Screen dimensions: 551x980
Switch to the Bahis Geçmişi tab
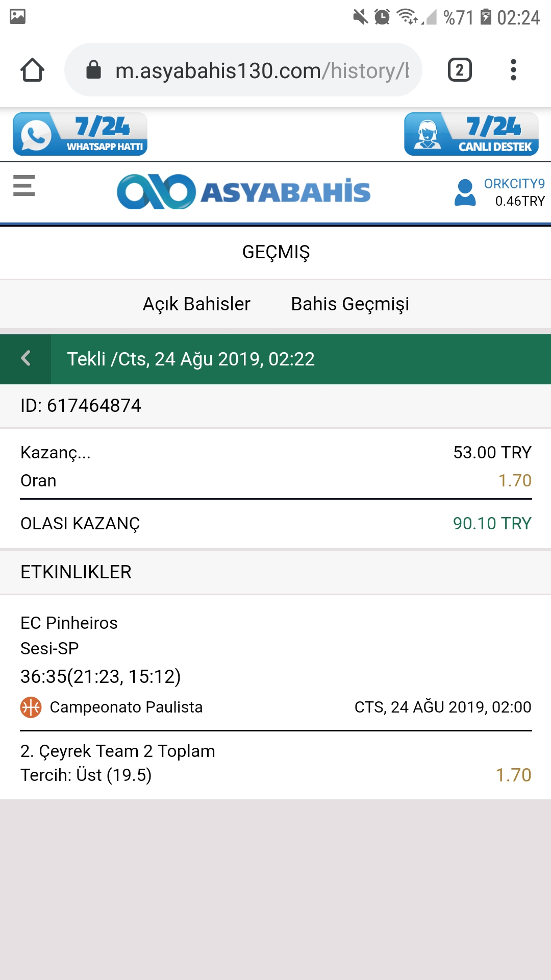coord(350,304)
